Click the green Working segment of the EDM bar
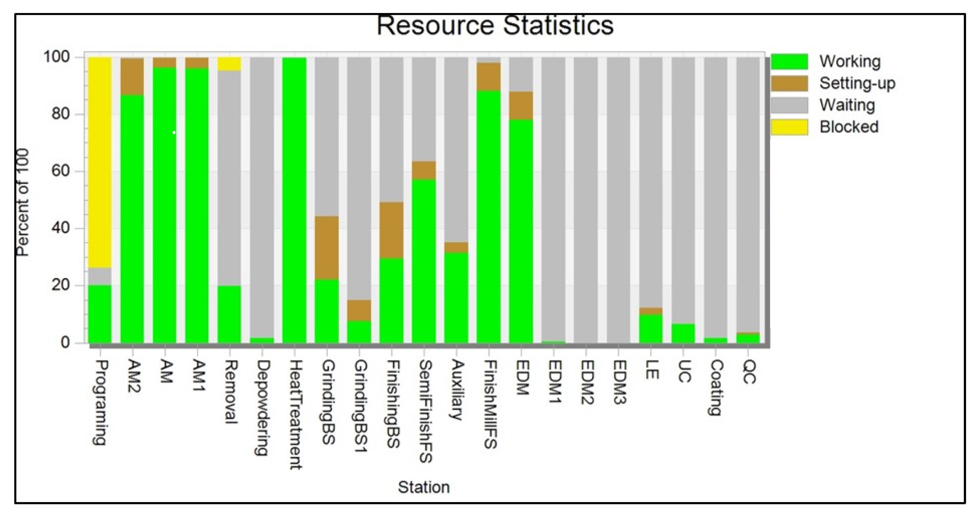Viewport: 980px width, 516px height. click(x=521, y=231)
